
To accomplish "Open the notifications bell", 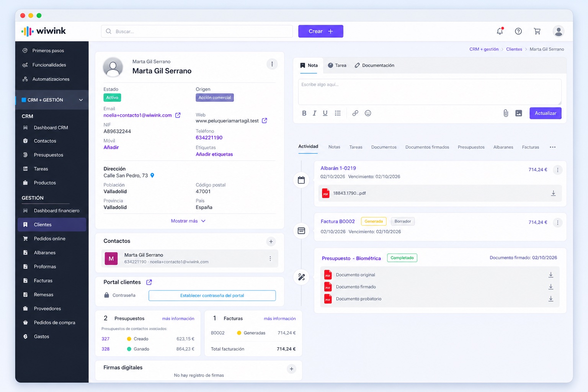I will click(x=500, y=31).
